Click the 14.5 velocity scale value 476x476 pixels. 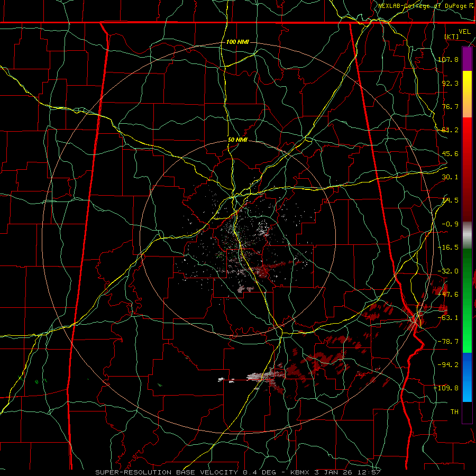coord(450,200)
